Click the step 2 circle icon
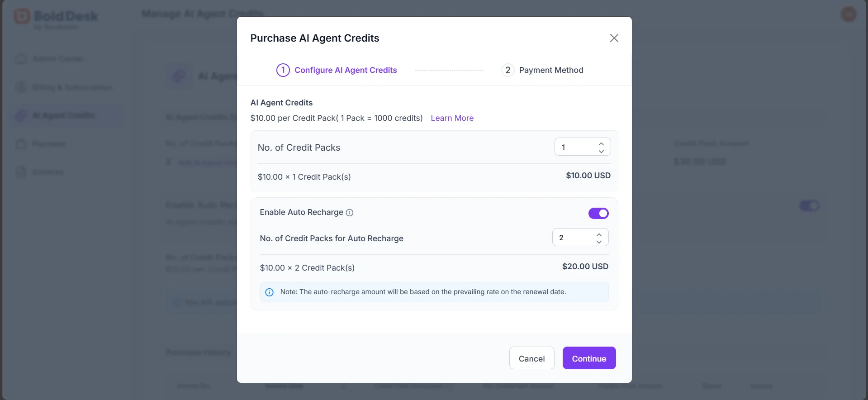The width and height of the screenshot is (868, 400). pos(508,70)
